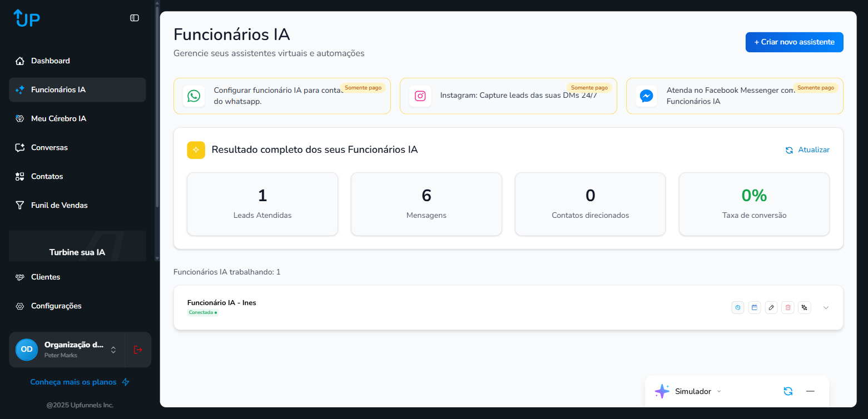Open the calendar icon for Funcionário IA - Ines
Image resolution: width=868 pixels, height=419 pixels.
click(x=754, y=307)
